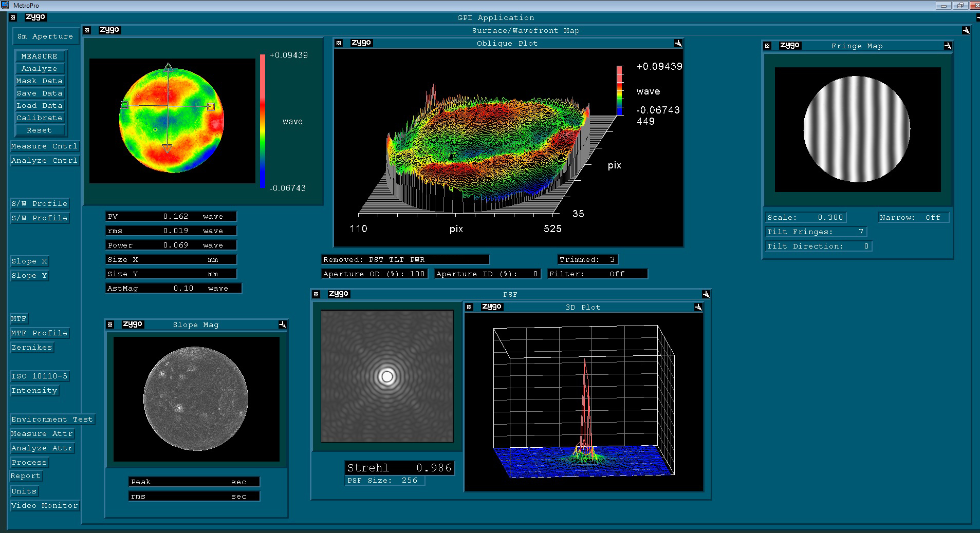This screenshot has height=533, width=980.
Task: Click the filled wavefront map color scale bar
Action: 262,121
